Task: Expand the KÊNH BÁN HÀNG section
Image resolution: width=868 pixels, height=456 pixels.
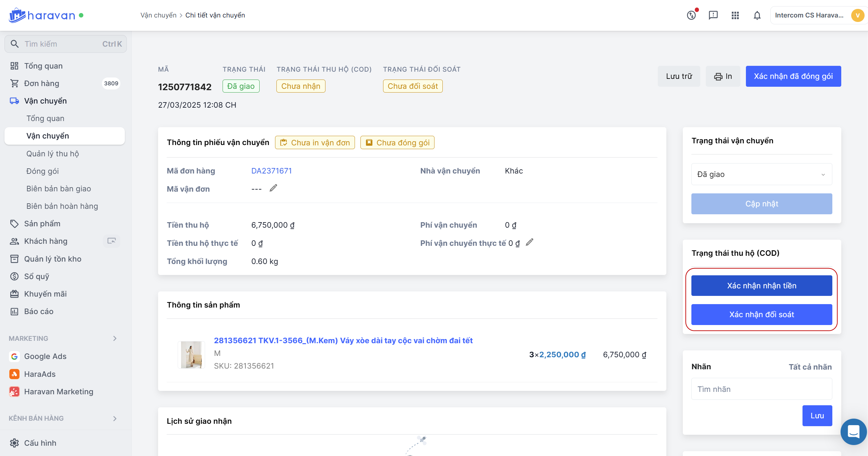Action: pyautogui.click(x=115, y=418)
